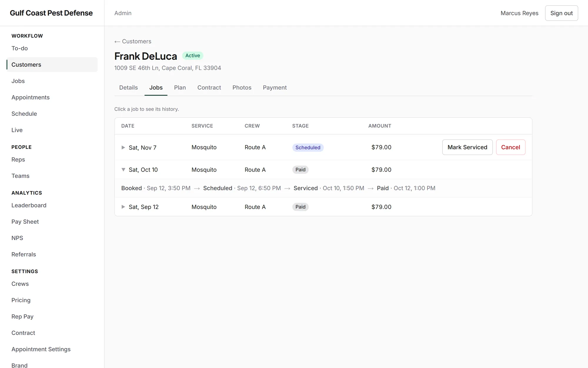Open Pricing settings
This screenshot has height=368, width=588.
pos(52,300)
